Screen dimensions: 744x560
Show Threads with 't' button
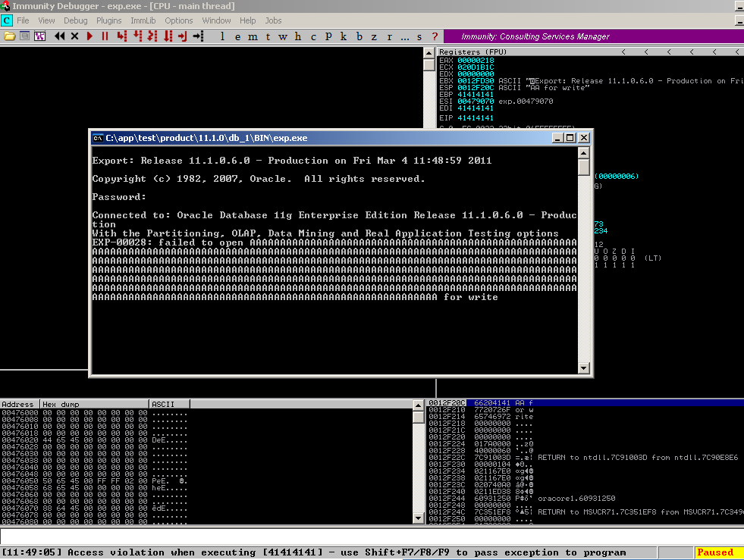[x=268, y=36]
